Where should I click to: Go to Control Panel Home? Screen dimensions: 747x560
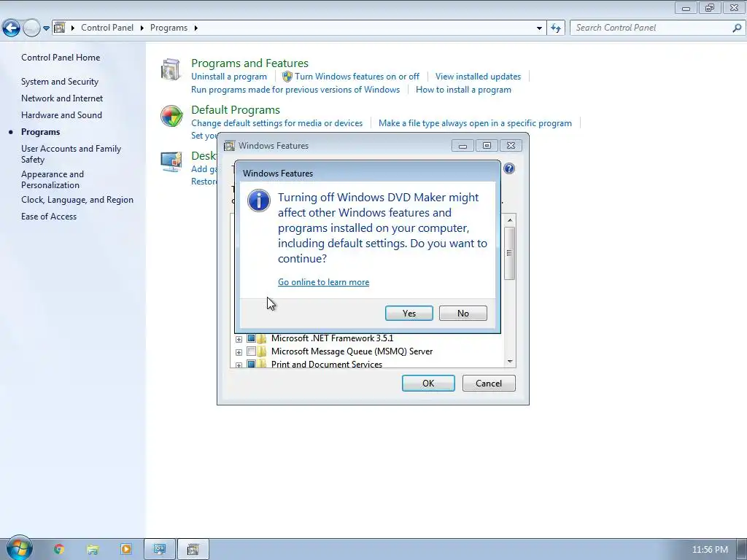[61, 57]
